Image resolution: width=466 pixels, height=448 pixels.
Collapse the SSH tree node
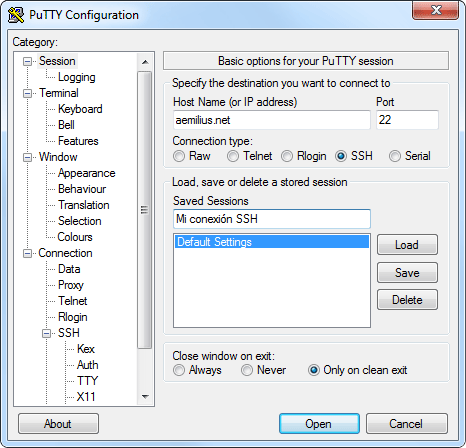(46, 333)
